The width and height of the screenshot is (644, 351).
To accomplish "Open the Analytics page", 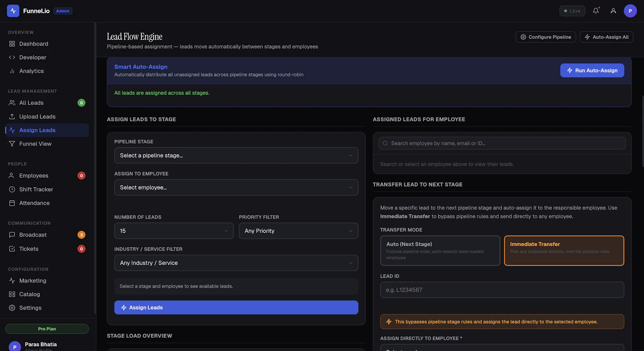I will [47, 71].
